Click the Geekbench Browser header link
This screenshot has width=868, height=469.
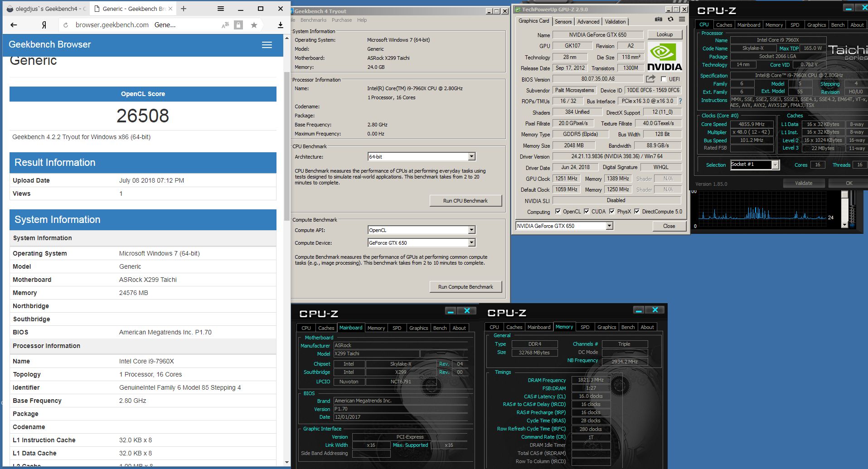point(50,44)
